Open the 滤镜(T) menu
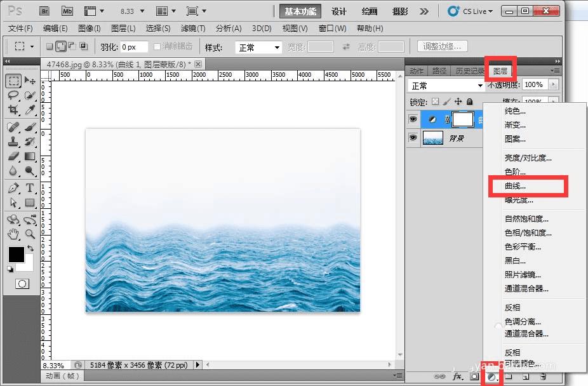Image resolution: width=588 pixels, height=386 pixels. point(193,29)
